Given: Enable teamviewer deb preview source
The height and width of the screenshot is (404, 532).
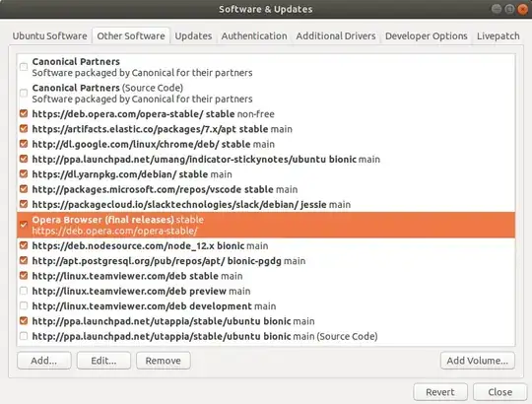Looking at the screenshot, I should 24,291.
